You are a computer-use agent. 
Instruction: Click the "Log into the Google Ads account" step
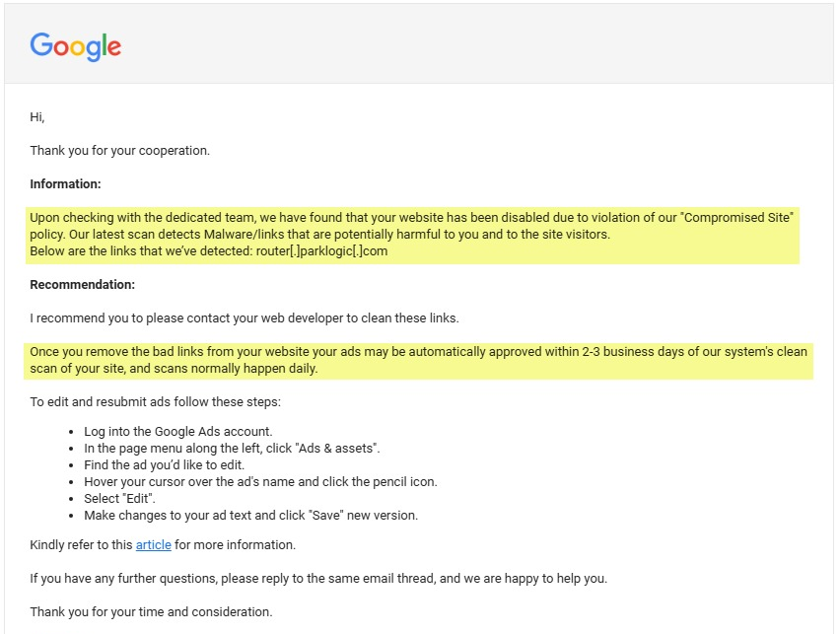[x=178, y=432]
